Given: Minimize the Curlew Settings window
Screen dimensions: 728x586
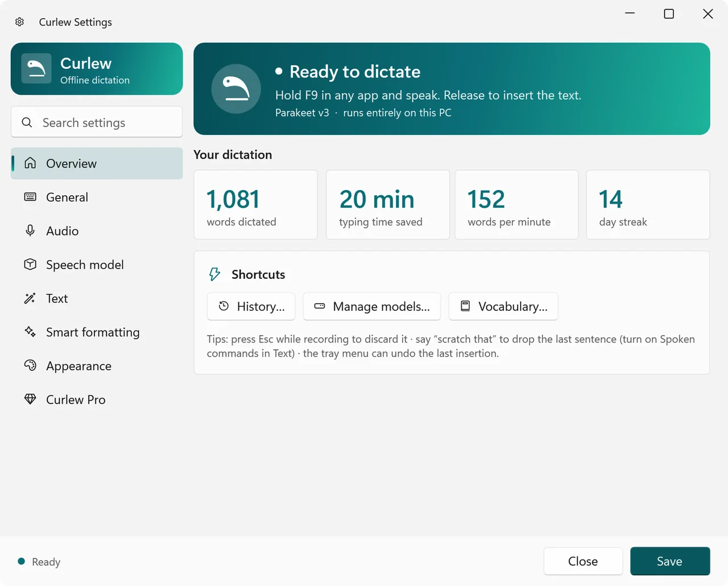Looking at the screenshot, I should click(630, 14).
